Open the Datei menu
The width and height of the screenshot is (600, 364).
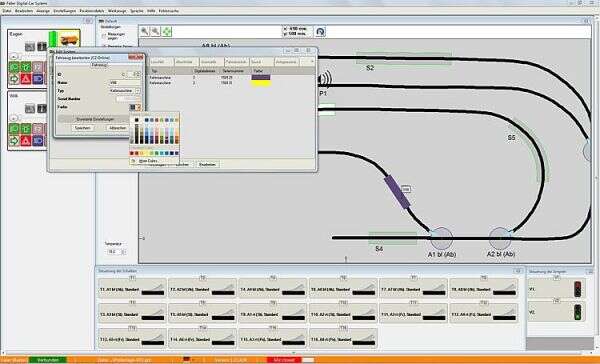pyautogui.click(x=7, y=11)
